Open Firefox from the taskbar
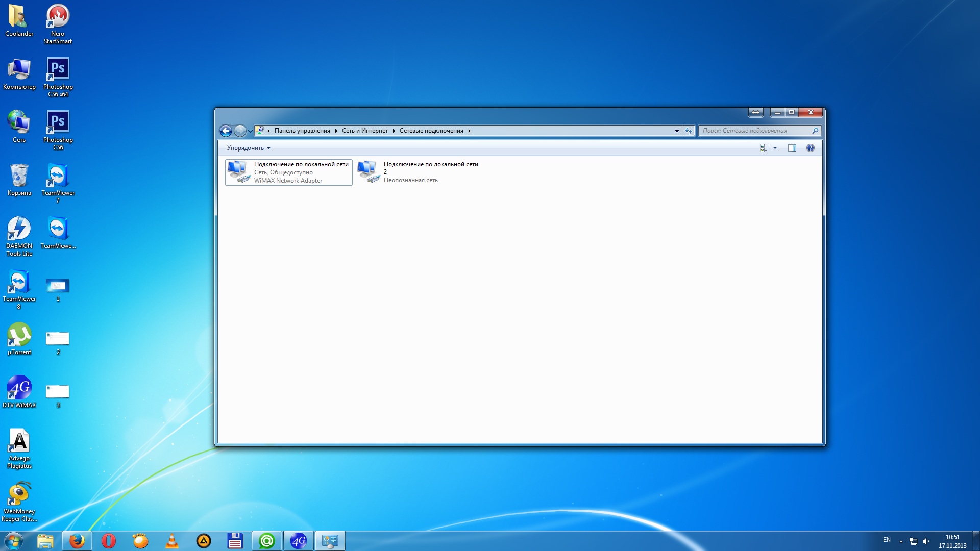980x551 pixels. click(x=77, y=541)
